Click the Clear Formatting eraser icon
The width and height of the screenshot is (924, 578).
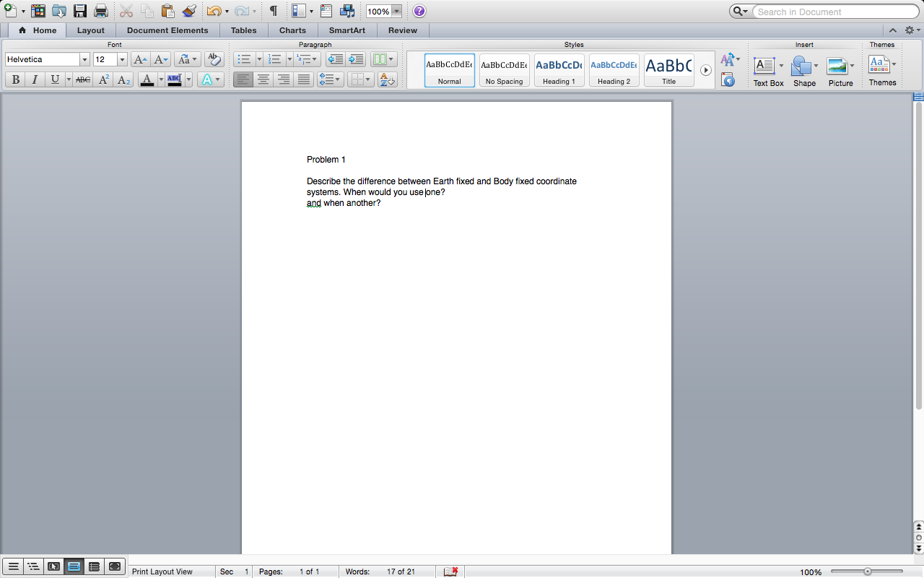[214, 59]
